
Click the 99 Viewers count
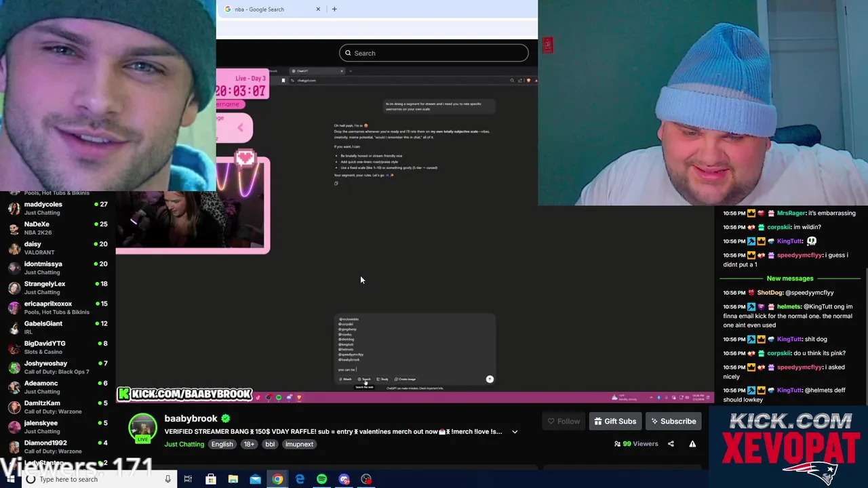click(x=636, y=444)
